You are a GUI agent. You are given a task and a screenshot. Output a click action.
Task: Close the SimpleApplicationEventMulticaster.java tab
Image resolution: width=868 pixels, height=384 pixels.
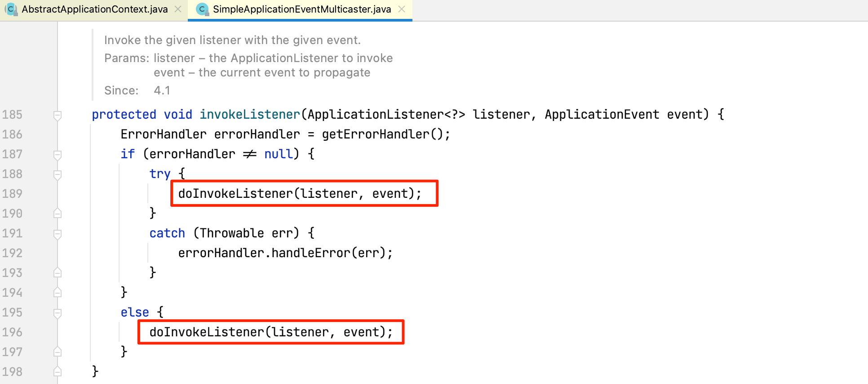pyautogui.click(x=402, y=9)
